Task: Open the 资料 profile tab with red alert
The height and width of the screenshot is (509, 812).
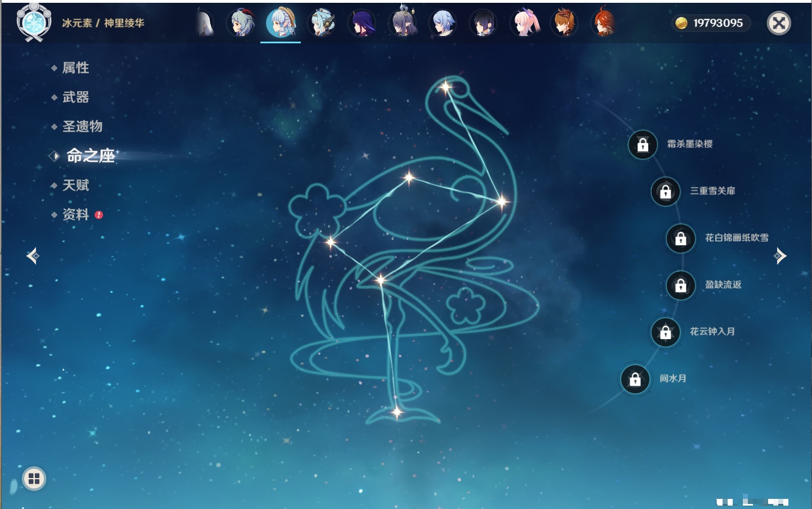Action: click(x=75, y=214)
